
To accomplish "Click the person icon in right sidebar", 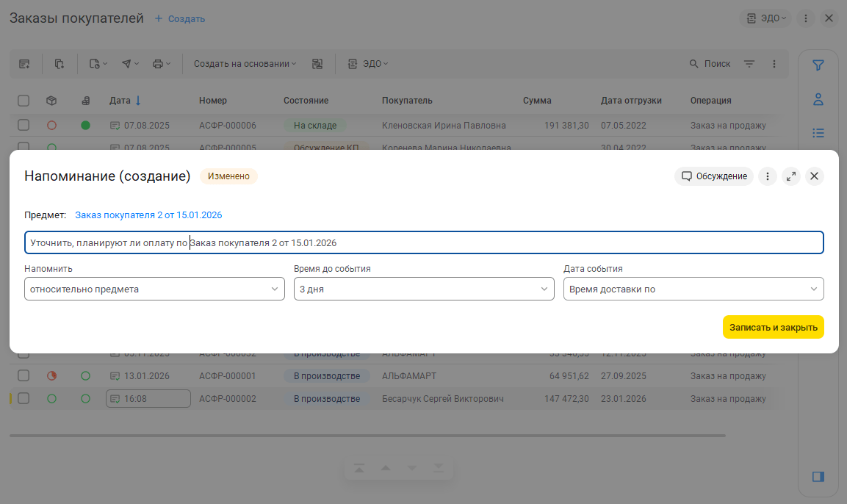I will [818, 99].
